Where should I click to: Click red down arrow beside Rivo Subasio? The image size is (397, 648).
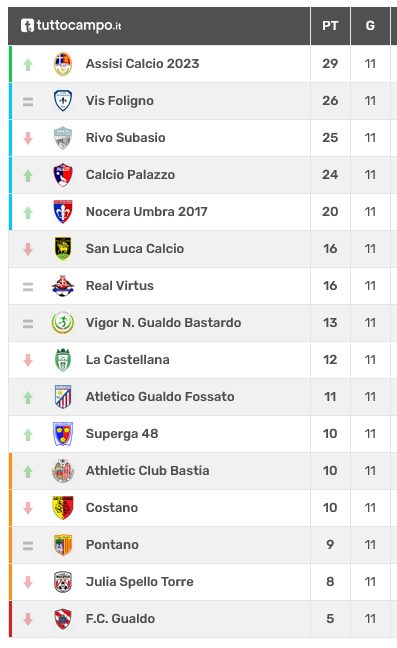coord(28,138)
